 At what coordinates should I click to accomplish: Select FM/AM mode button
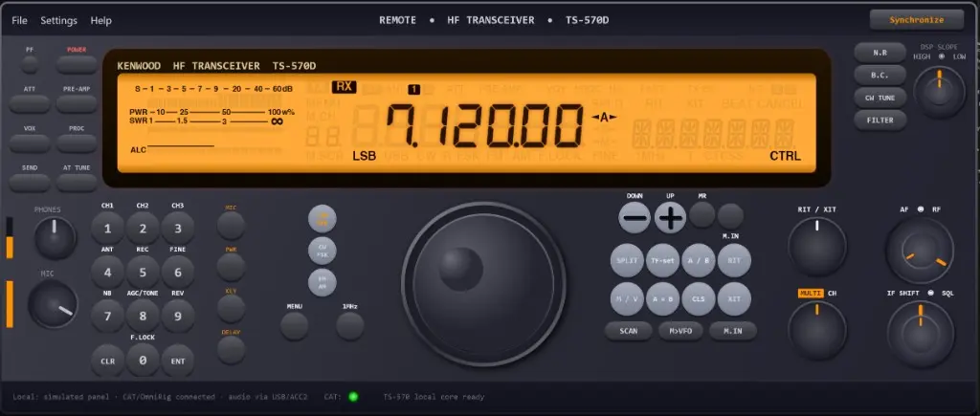coord(323,282)
